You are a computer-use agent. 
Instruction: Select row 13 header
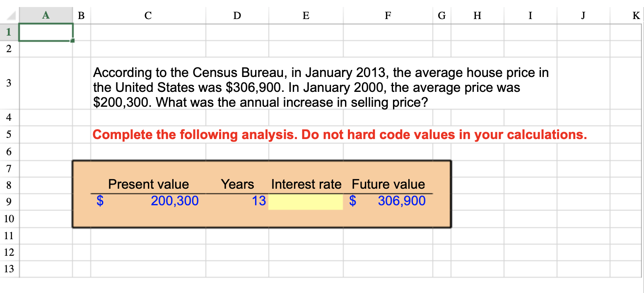pos(8,269)
